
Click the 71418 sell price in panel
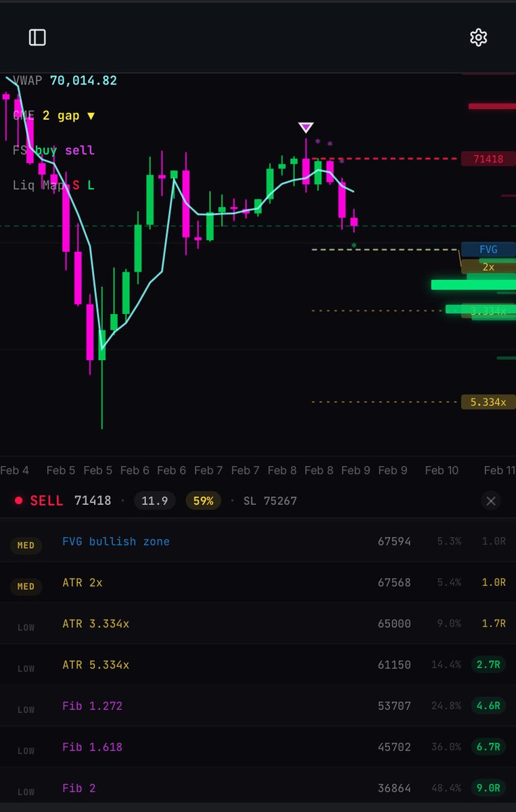(93, 501)
